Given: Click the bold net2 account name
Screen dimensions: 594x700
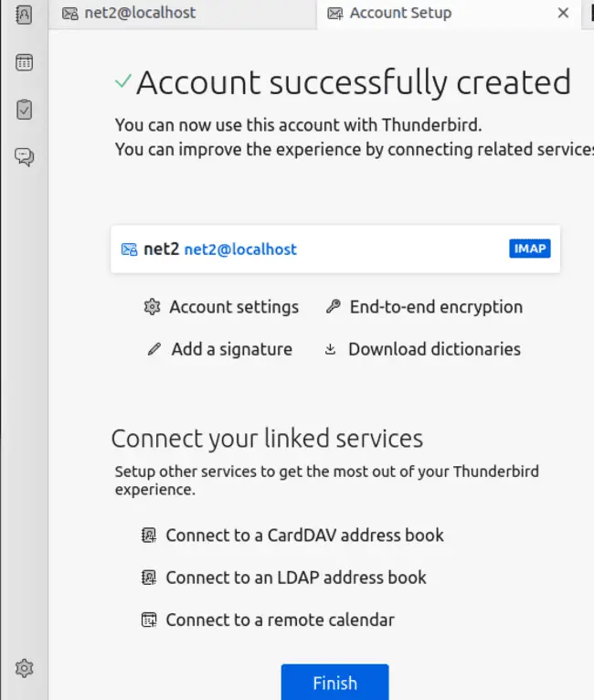Looking at the screenshot, I should pyautogui.click(x=161, y=249).
